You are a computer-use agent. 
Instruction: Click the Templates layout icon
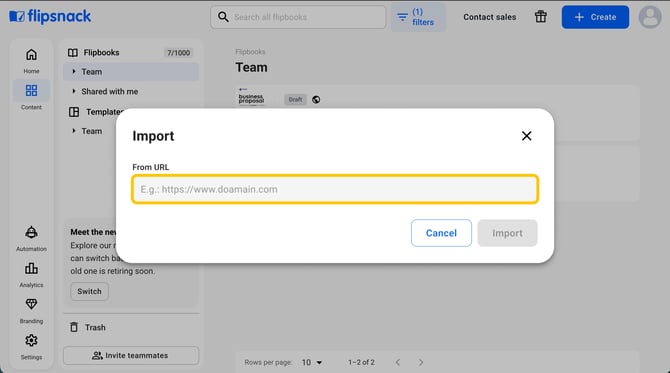(74, 112)
